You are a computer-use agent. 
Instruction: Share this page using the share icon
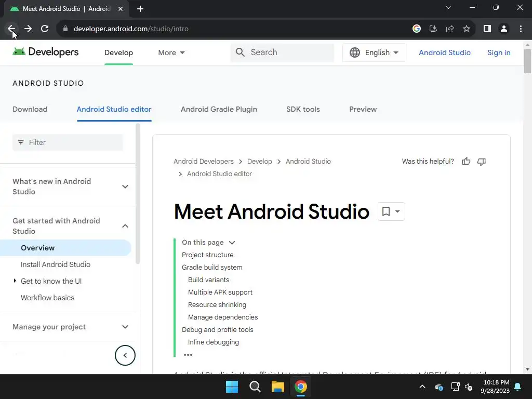pos(450,29)
